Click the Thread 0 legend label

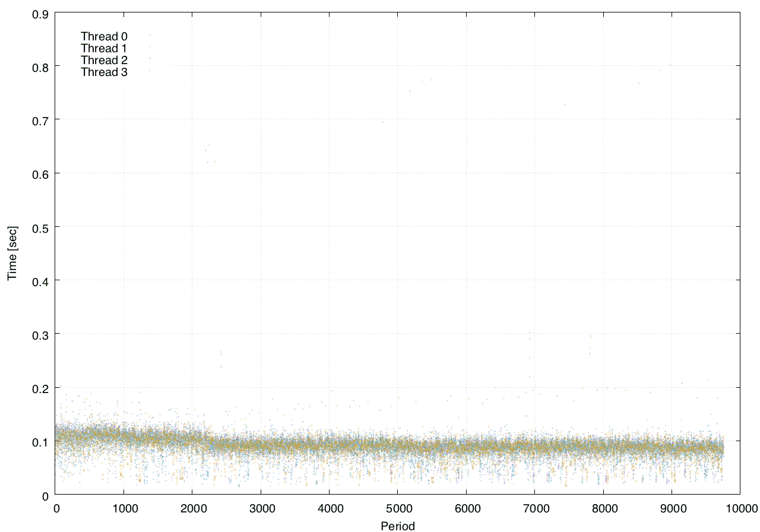click(x=104, y=37)
